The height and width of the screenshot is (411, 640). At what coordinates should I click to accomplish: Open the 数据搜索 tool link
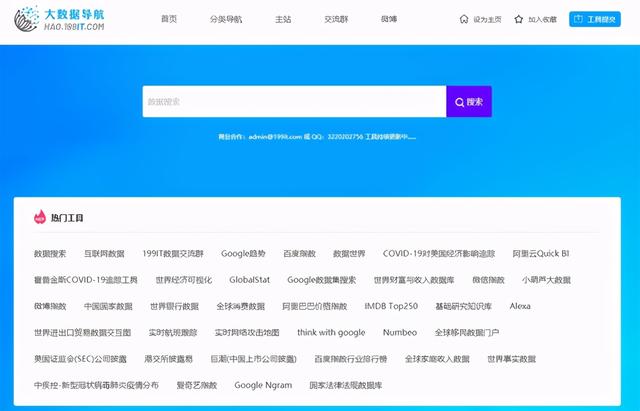[50, 253]
